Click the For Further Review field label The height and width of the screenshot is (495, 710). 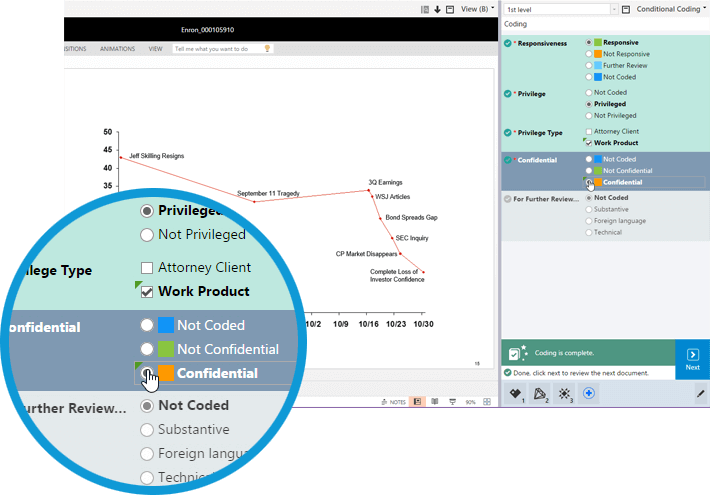pyautogui.click(x=546, y=199)
